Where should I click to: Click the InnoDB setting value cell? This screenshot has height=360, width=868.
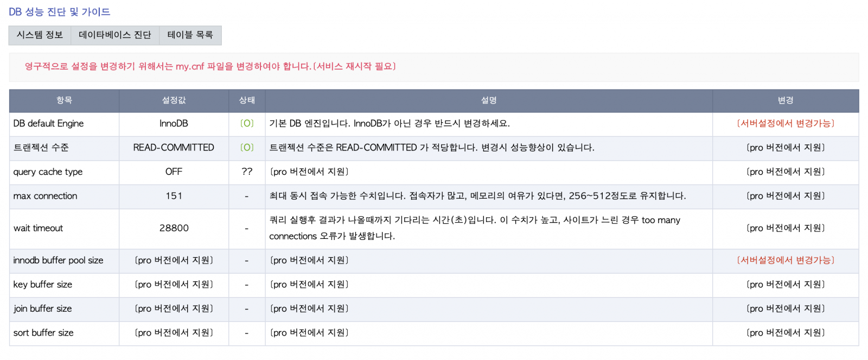pyautogui.click(x=174, y=124)
